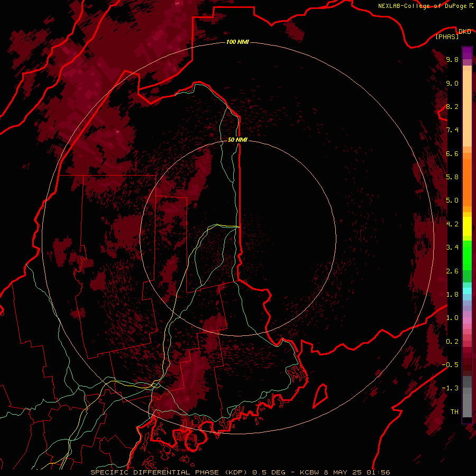Screen dimensions: 476x476
Task: Click the 2.6 legend value
Action: point(452,271)
